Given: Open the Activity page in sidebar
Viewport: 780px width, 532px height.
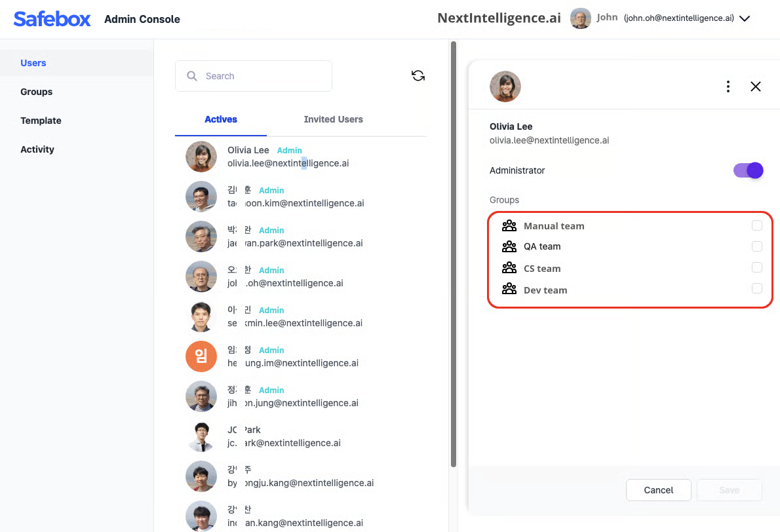Looking at the screenshot, I should (37, 149).
